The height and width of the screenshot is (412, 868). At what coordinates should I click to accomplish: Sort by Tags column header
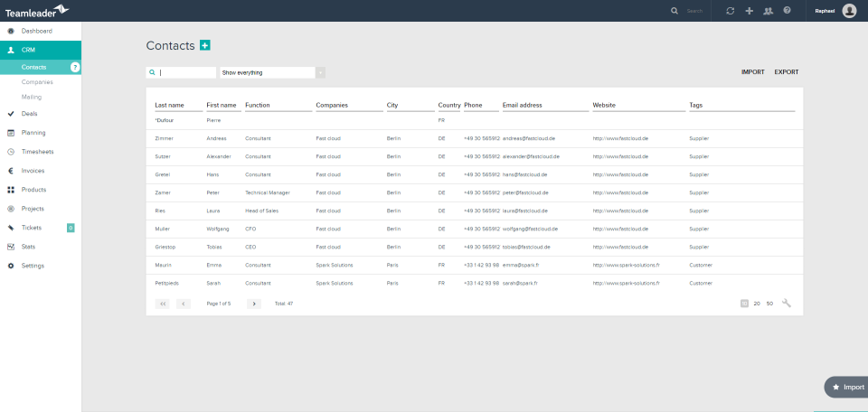tap(696, 105)
